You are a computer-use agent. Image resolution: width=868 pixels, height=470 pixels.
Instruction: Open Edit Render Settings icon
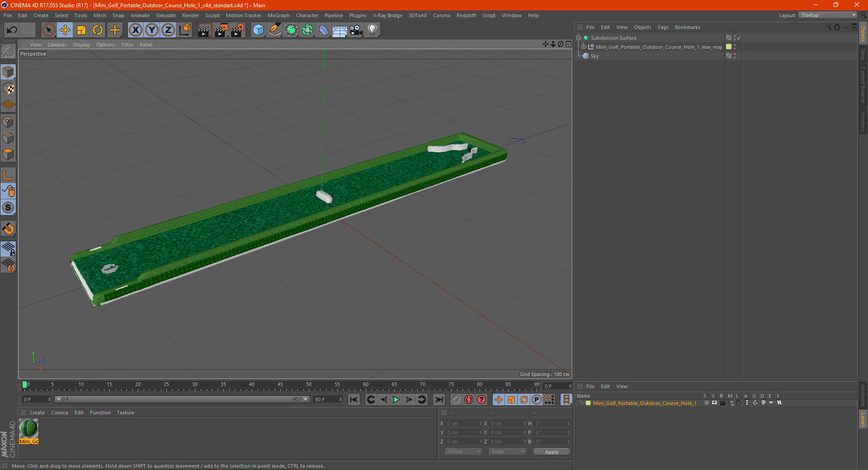point(237,30)
